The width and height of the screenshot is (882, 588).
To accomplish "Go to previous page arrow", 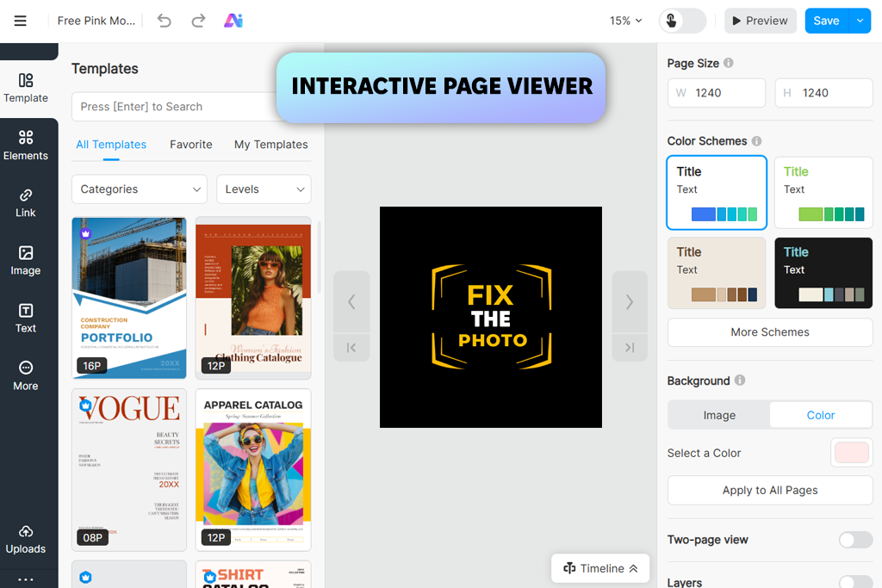I will (x=351, y=302).
